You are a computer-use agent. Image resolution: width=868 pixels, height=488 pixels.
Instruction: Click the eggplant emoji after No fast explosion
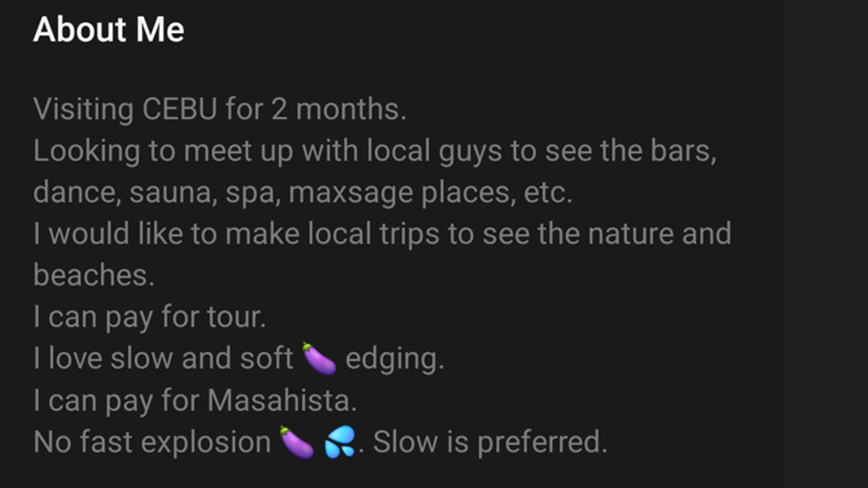296,442
